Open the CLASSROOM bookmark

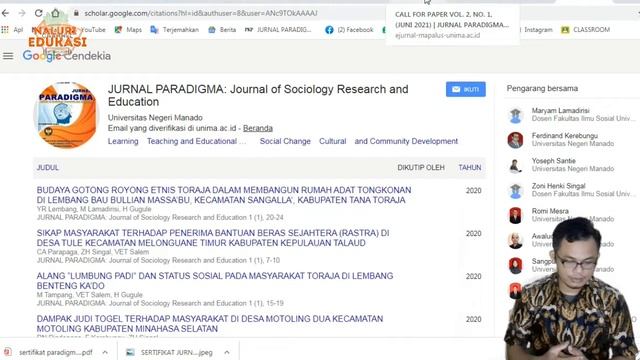[586, 29]
